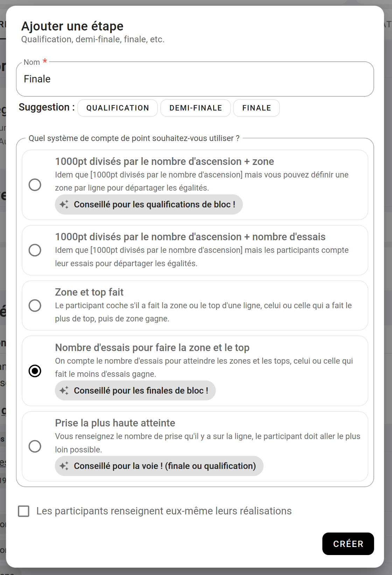Click the Nom text input field
The height and width of the screenshot is (575, 392).
[x=195, y=79]
